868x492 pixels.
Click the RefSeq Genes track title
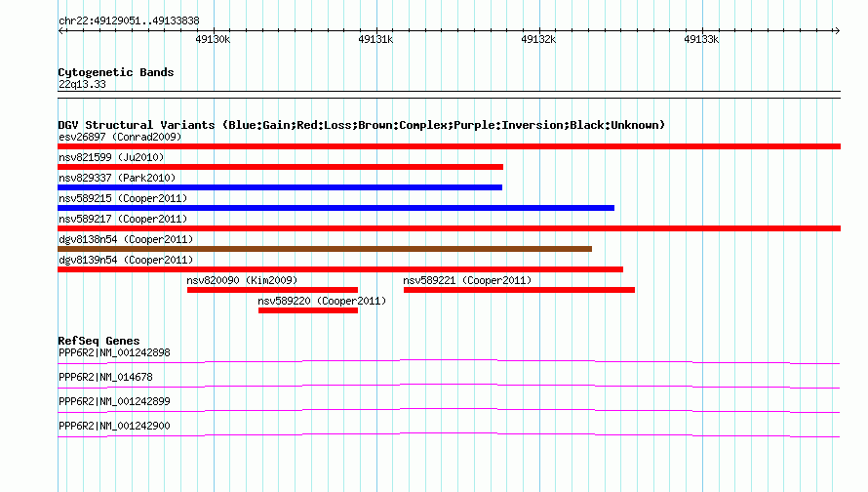tap(99, 341)
